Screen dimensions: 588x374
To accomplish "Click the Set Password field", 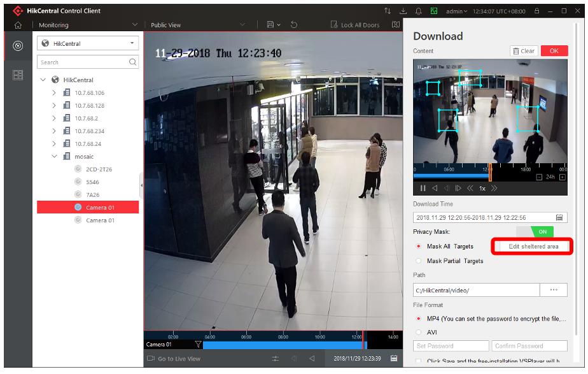I will pos(451,346).
